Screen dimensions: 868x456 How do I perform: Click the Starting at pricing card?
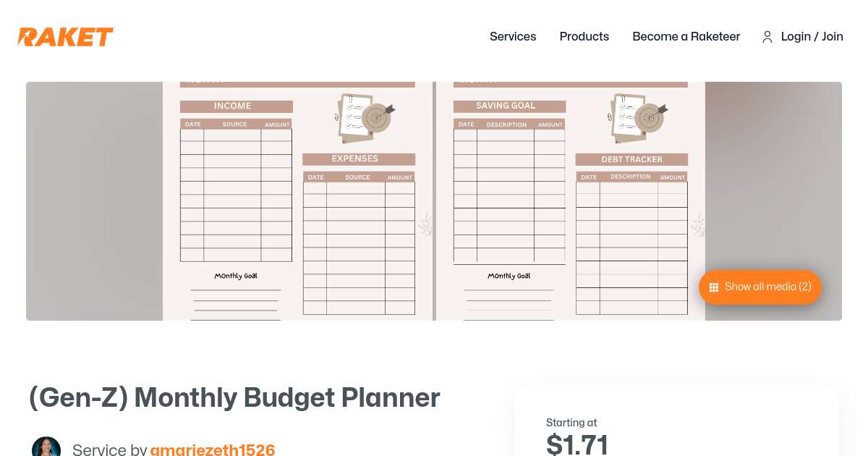point(676,423)
